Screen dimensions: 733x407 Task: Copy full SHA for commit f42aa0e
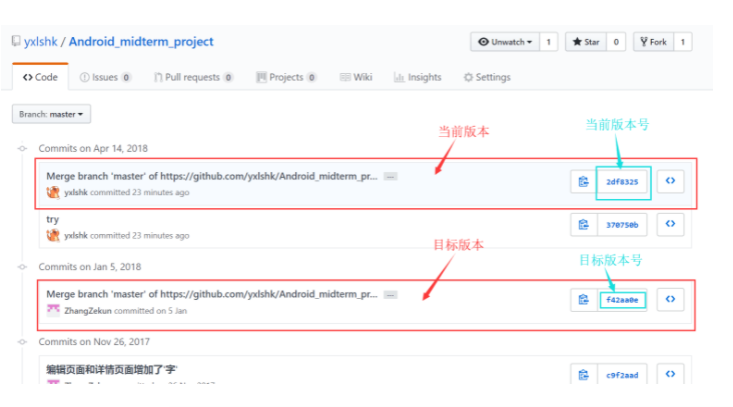(583, 300)
